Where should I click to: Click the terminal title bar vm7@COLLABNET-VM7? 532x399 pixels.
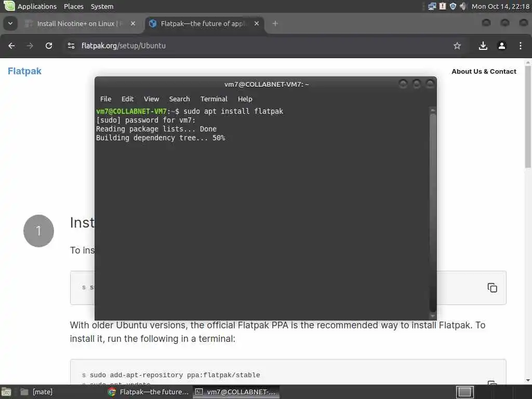tap(267, 85)
